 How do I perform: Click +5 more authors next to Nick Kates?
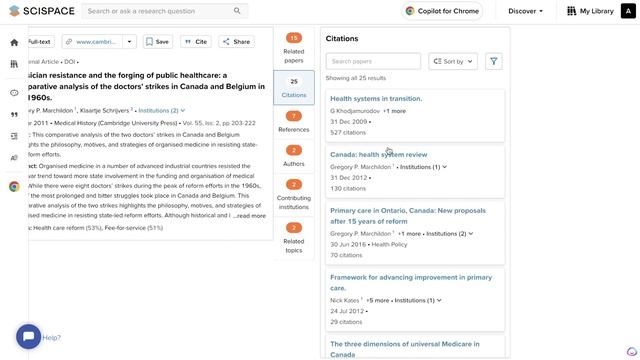coord(378,300)
